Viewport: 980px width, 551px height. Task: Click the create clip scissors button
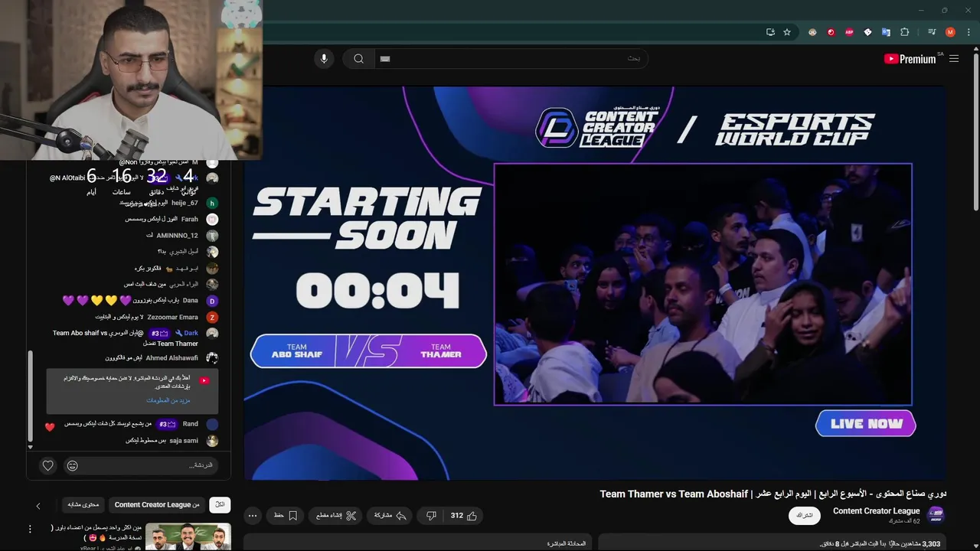tap(337, 516)
